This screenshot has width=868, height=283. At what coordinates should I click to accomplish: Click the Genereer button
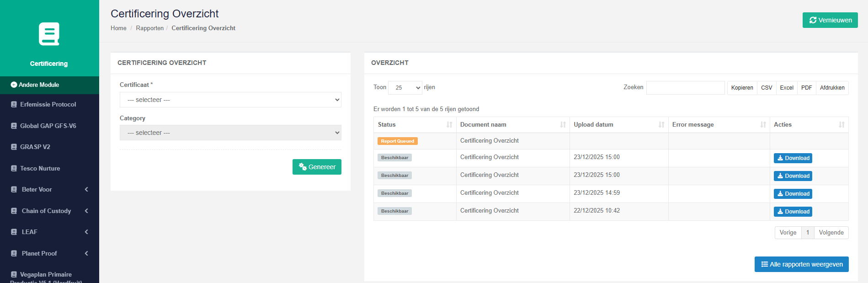(317, 167)
